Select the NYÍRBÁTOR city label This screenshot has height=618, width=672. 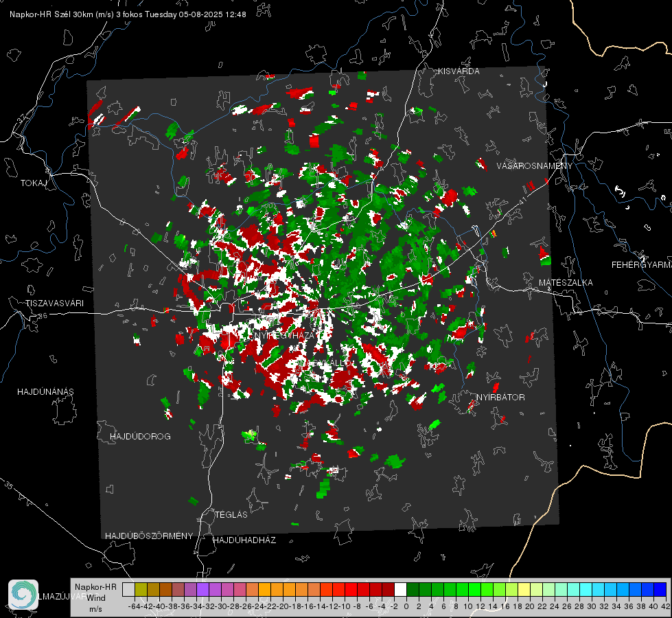(500, 398)
